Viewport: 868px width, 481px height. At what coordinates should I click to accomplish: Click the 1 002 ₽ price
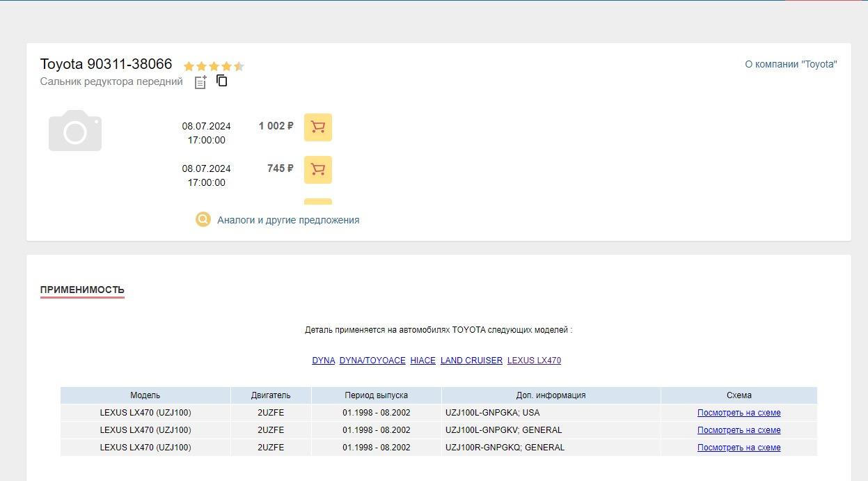point(276,126)
